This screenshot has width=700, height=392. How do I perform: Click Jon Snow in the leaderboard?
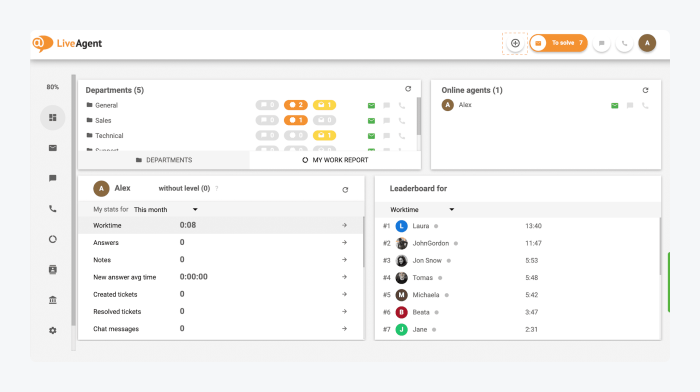point(427,260)
